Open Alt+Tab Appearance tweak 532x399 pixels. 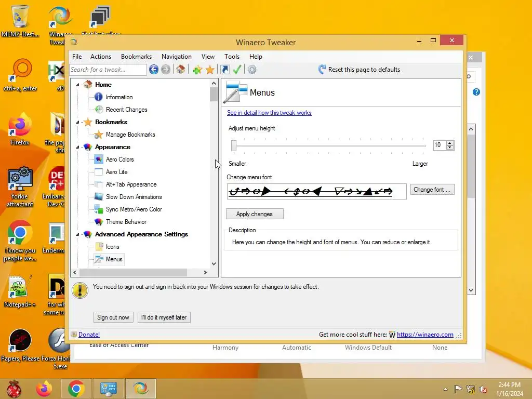(x=131, y=184)
